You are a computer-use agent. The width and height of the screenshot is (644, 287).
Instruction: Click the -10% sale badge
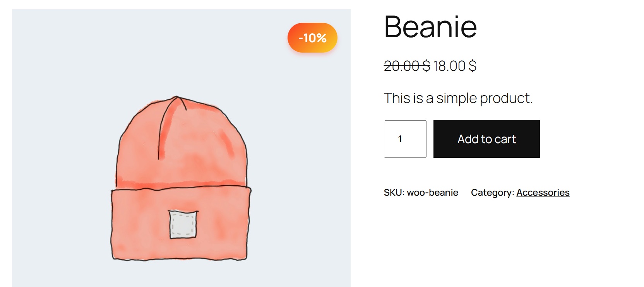coord(312,38)
